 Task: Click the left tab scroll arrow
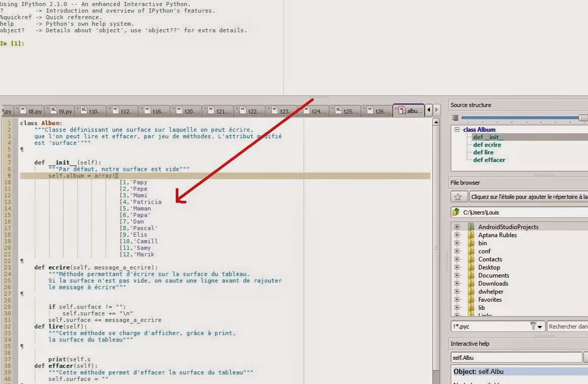[429, 110]
